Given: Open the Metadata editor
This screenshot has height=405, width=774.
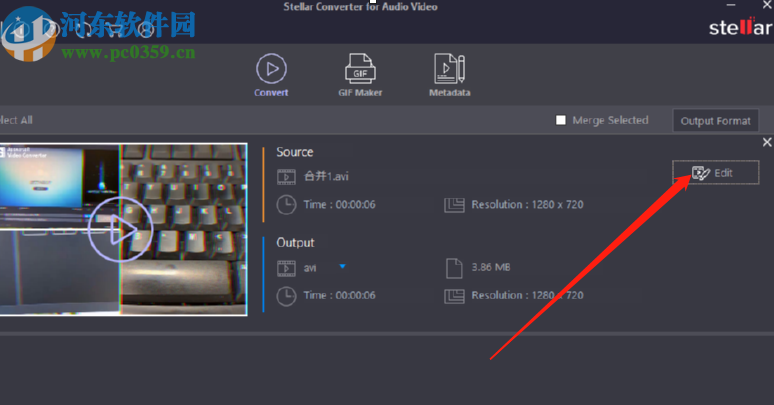Looking at the screenshot, I should coord(449,75).
